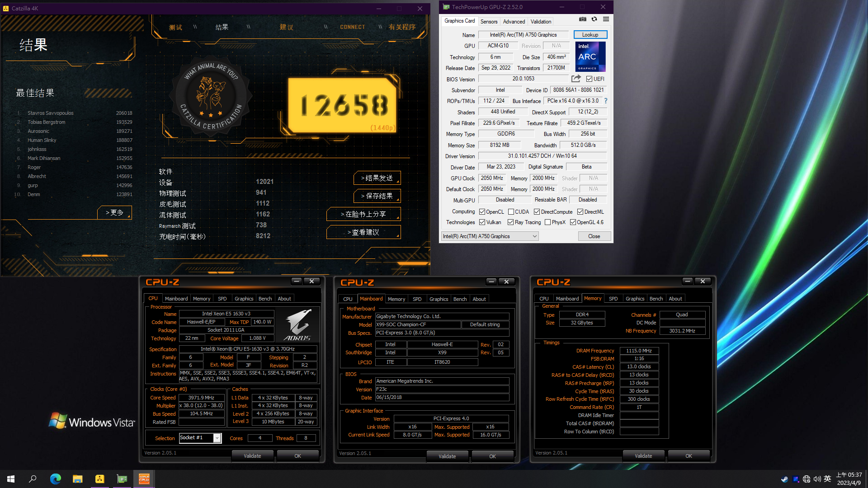Image resolution: width=868 pixels, height=488 pixels.
Task: Click the taskbar clock and date
Action: 849,479
